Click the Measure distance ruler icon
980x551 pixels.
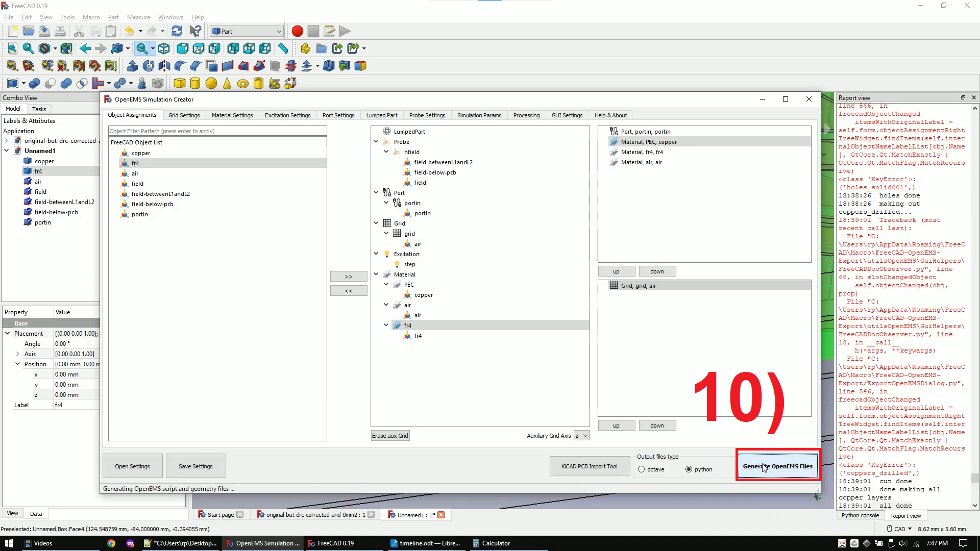(x=283, y=48)
